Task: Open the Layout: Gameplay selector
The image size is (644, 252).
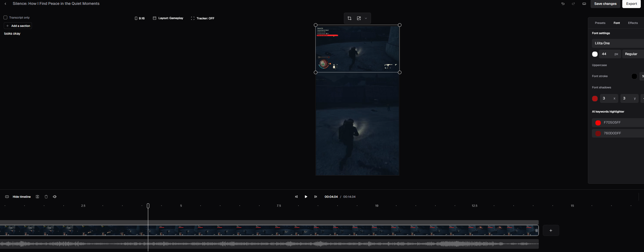Action: tap(168, 18)
